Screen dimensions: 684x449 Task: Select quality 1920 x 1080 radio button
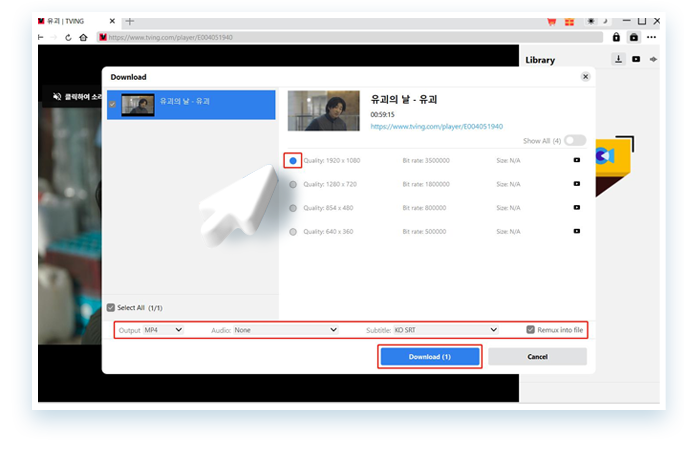293,161
